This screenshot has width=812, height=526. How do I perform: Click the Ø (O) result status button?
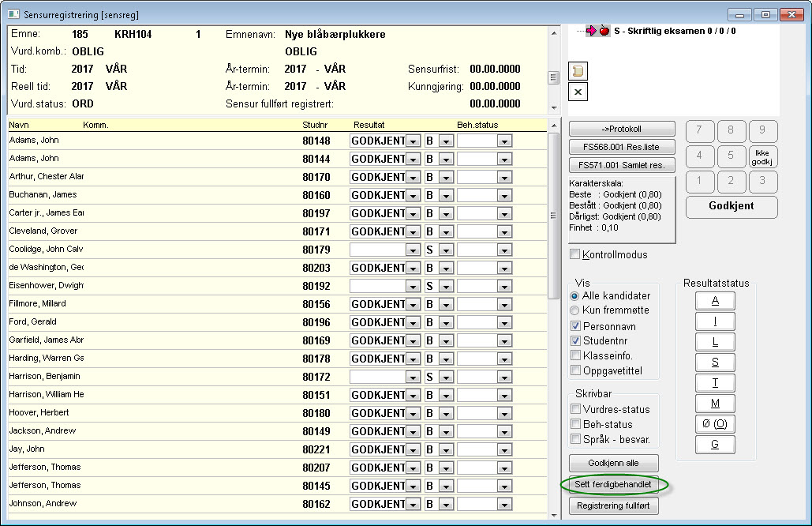click(x=715, y=424)
